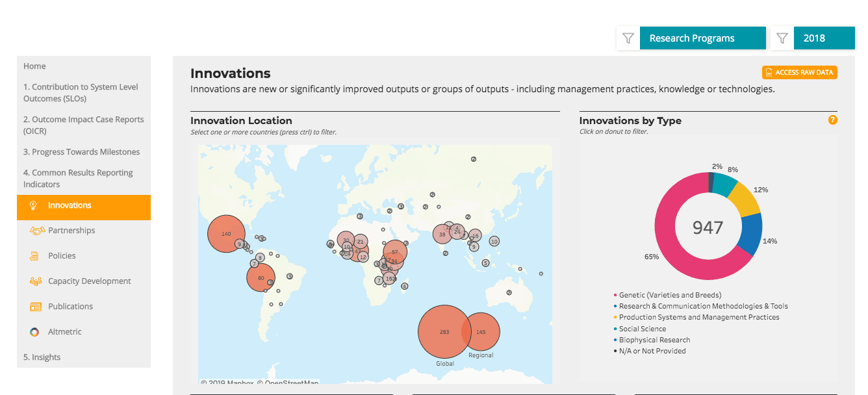Viewport: 868px width, 395px height.
Task: Select the Global bubble showing 283 innovations
Action: pos(444,331)
